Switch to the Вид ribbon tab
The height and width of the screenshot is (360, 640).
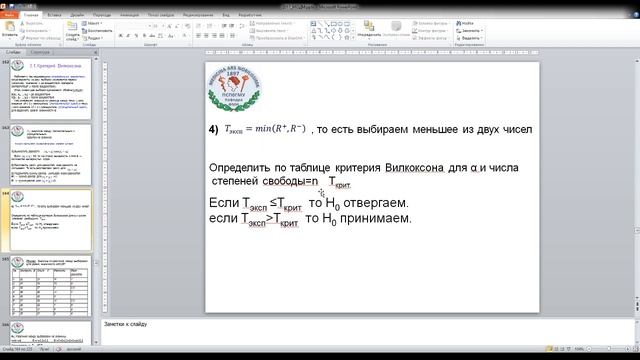226,15
